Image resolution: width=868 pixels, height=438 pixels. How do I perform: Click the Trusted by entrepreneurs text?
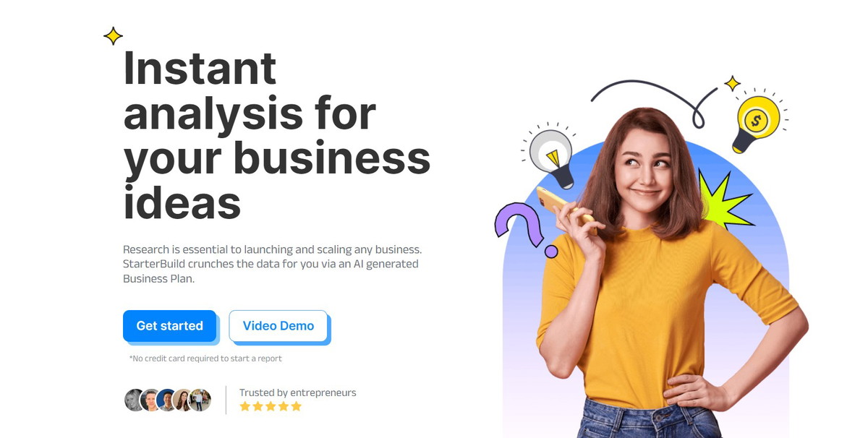(x=298, y=392)
